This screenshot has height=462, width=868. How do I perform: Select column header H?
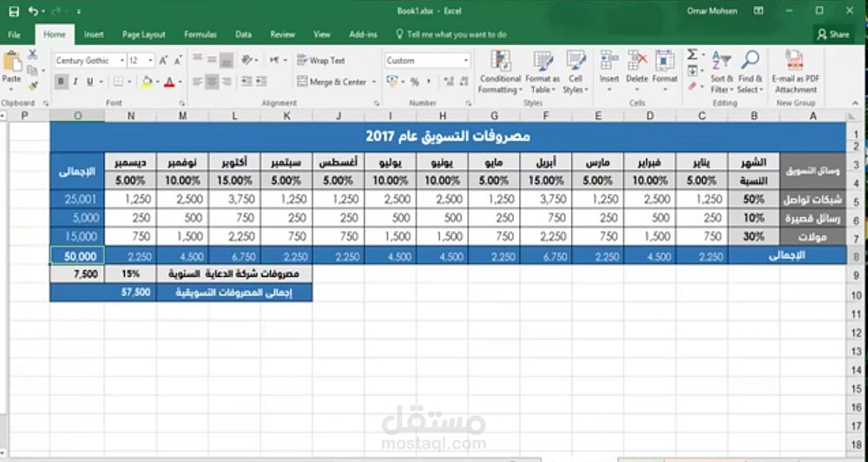pyautogui.click(x=443, y=115)
